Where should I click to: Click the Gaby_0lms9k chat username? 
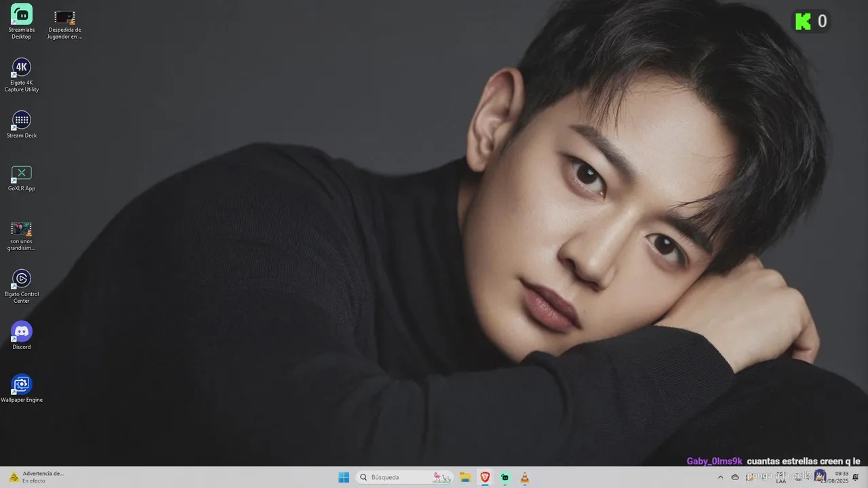[714, 461]
